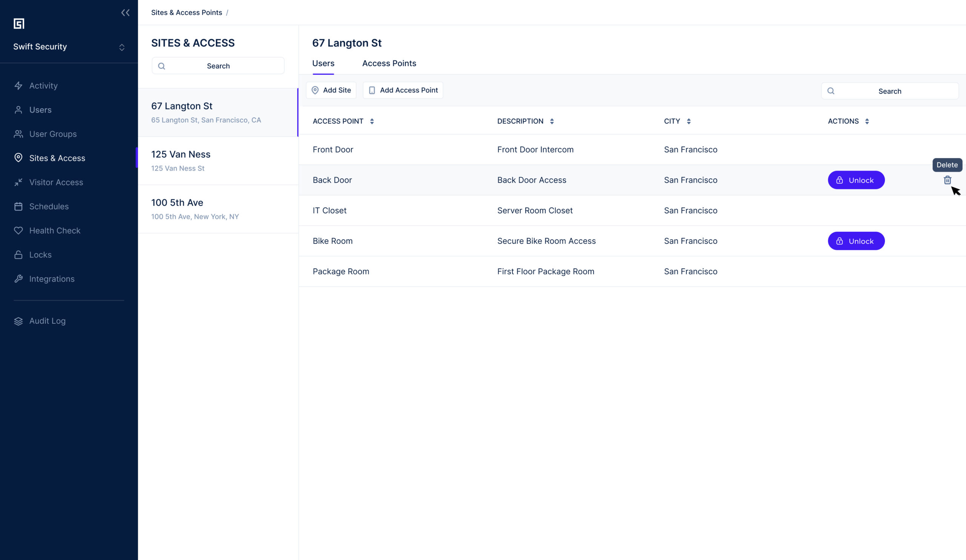Open Integrations in the sidebar
Image resolution: width=966 pixels, height=560 pixels.
[x=52, y=278]
